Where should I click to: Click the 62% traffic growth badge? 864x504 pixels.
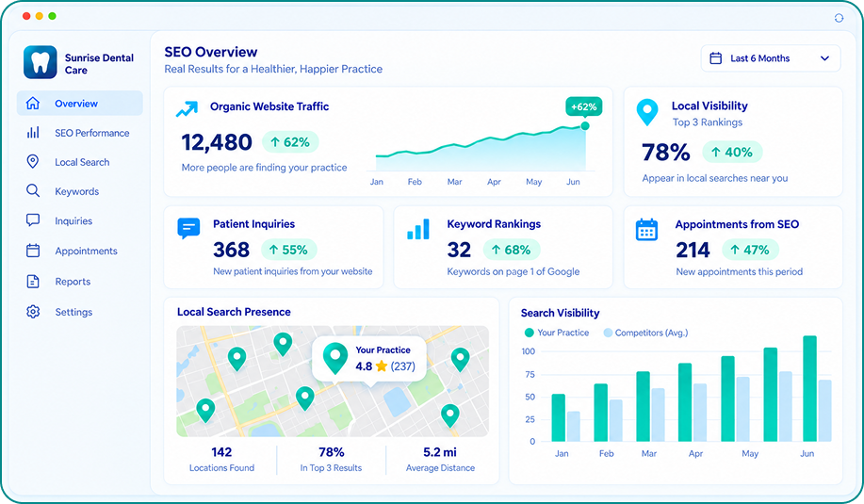[290, 142]
